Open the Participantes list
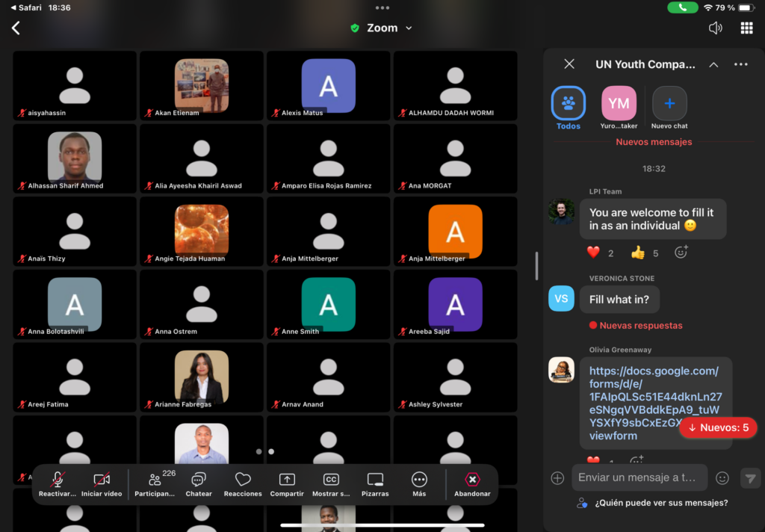This screenshot has width=765, height=532. coord(155,483)
